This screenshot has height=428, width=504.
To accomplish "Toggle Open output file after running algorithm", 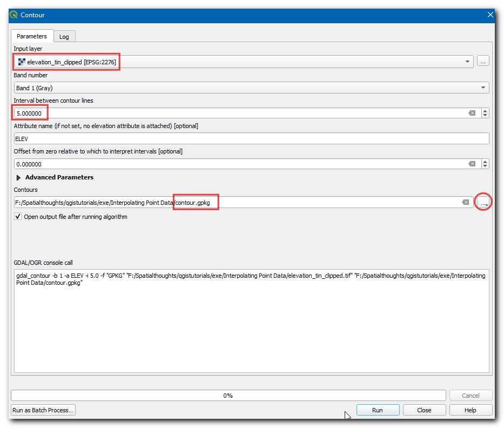I will [x=18, y=217].
